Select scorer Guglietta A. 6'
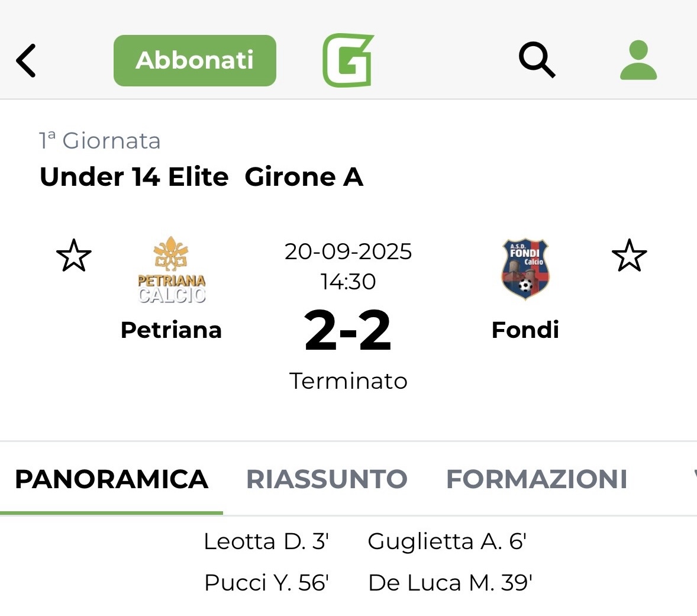 pyautogui.click(x=447, y=541)
